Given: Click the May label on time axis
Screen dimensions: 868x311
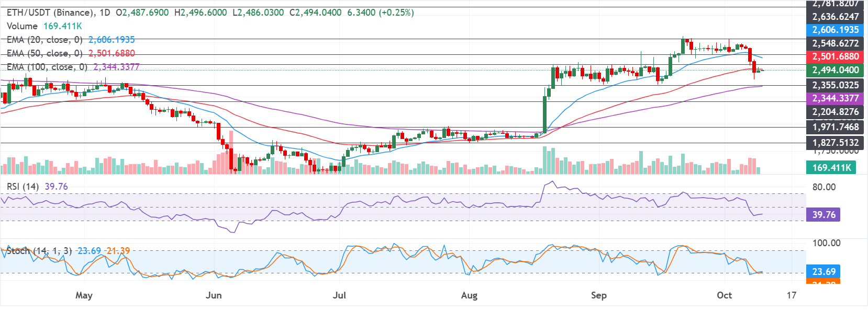Looking at the screenshot, I should pyautogui.click(x=84, y=295).
